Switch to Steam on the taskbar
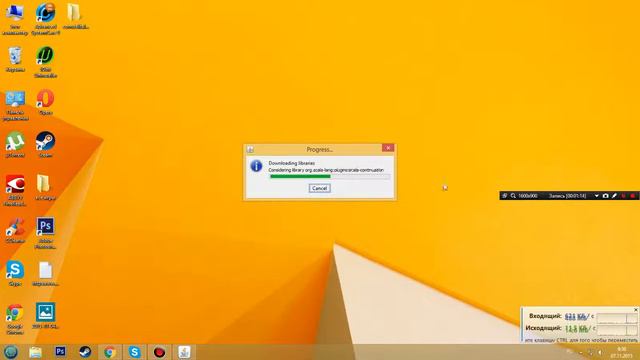The image size is (640, 360). [x=85, y=352]
